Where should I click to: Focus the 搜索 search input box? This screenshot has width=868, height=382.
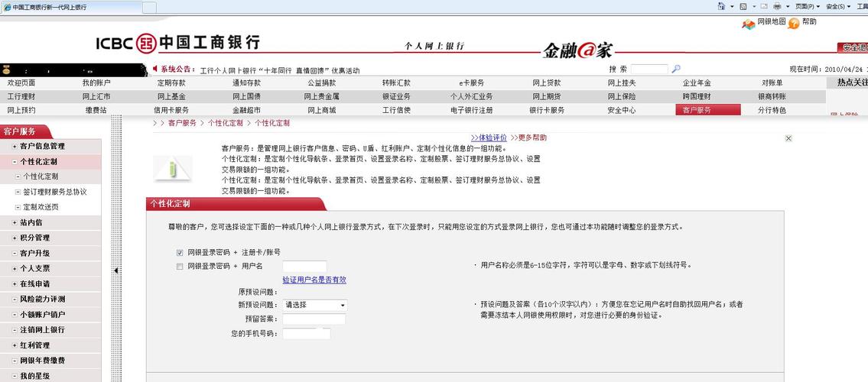pyautogui.click(x=649, y=69)
